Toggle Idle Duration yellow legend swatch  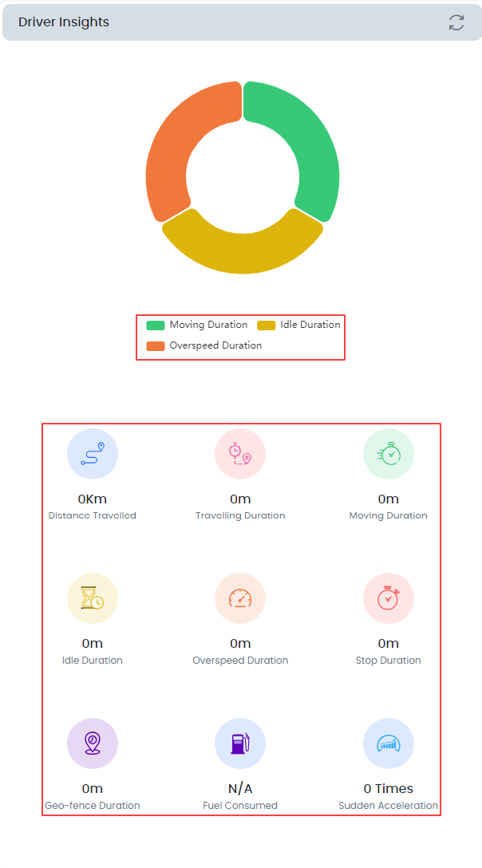266,325
